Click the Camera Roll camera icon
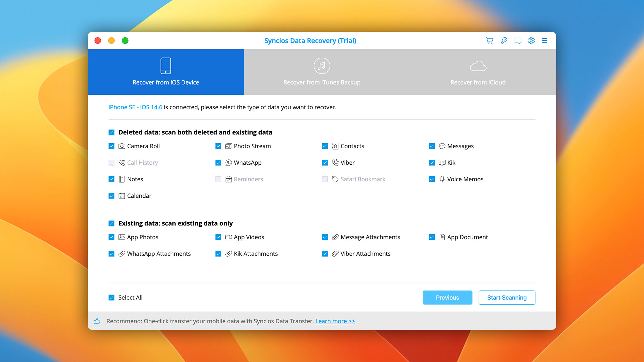 click(x=122, y=146)
